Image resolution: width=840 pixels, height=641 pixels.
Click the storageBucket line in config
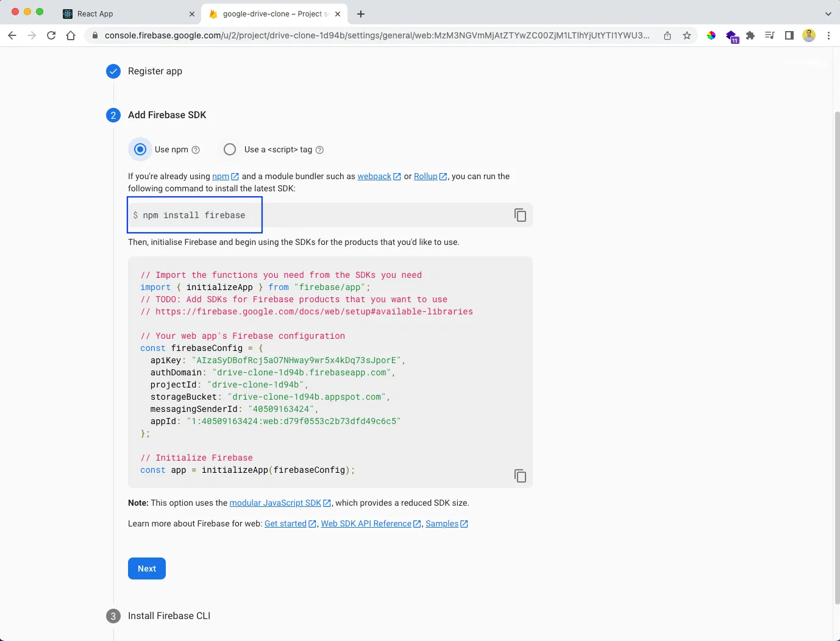(270, 397)
